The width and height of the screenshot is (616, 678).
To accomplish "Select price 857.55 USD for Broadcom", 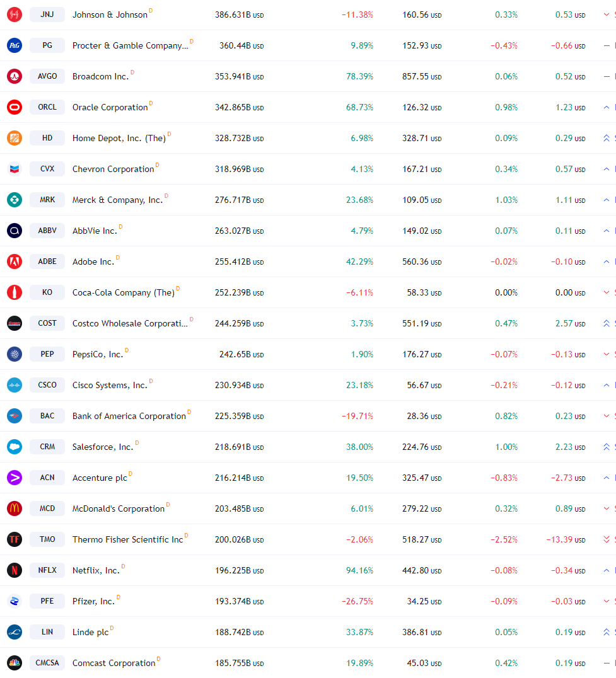I will point(422,76).
